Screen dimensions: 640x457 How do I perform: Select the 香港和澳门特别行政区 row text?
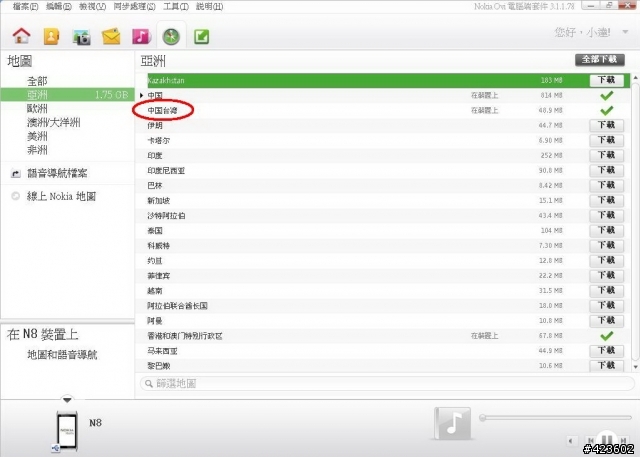pyautogui.click(x=185, y=336)
